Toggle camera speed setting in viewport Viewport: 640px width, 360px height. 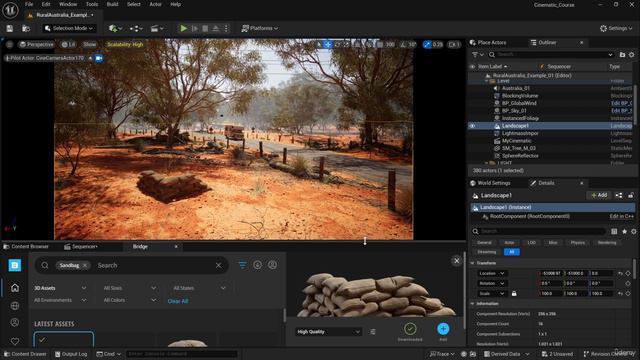pyautogui.click(x=454, y=44)
